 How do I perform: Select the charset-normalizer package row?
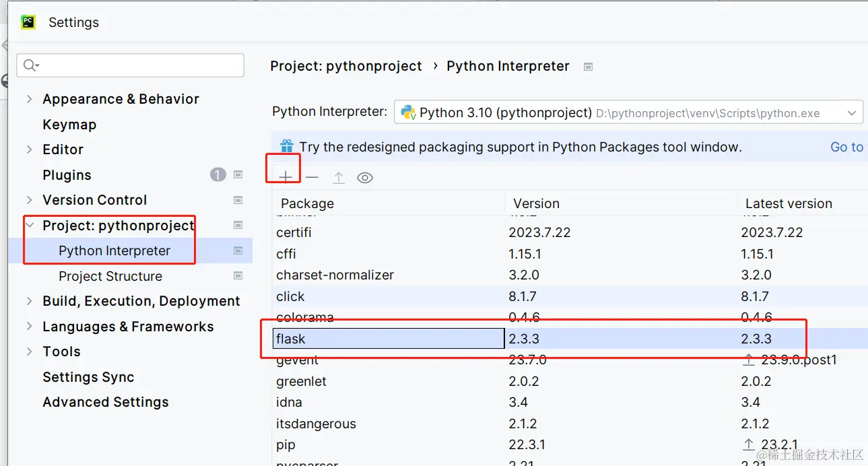pos(570,275)
